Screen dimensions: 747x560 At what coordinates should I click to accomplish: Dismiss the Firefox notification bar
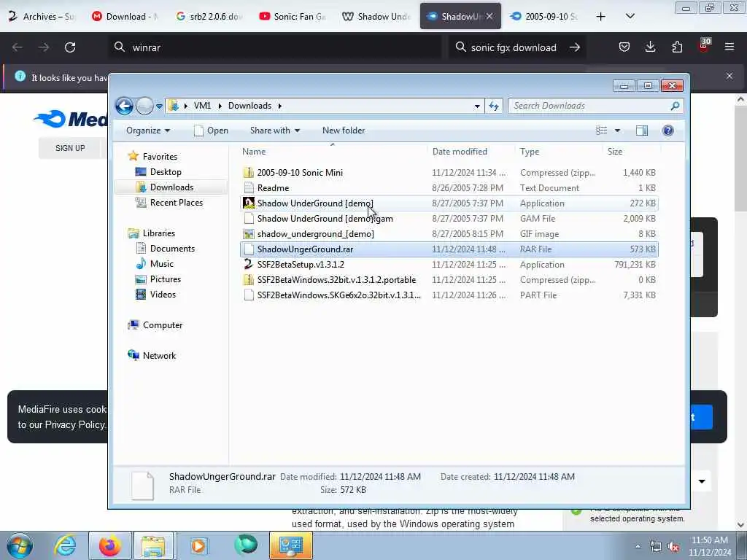click(729, 76)
